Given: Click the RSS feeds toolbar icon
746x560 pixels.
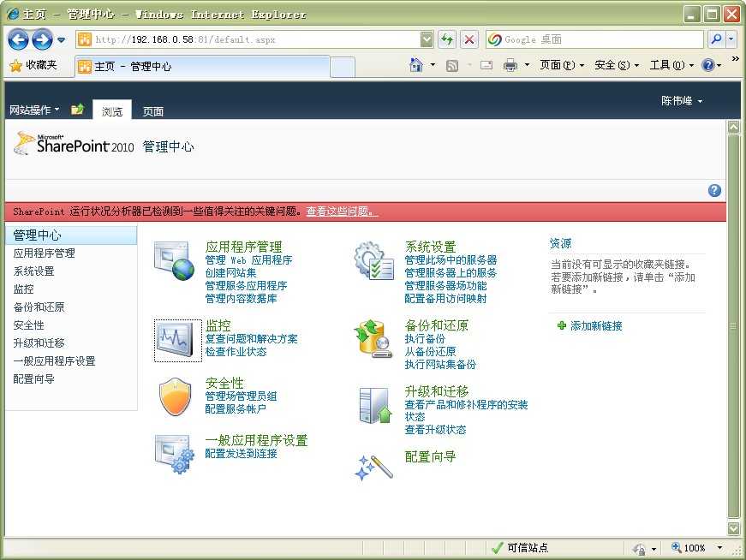Looking at the screenshot, I should pos(452,66).
